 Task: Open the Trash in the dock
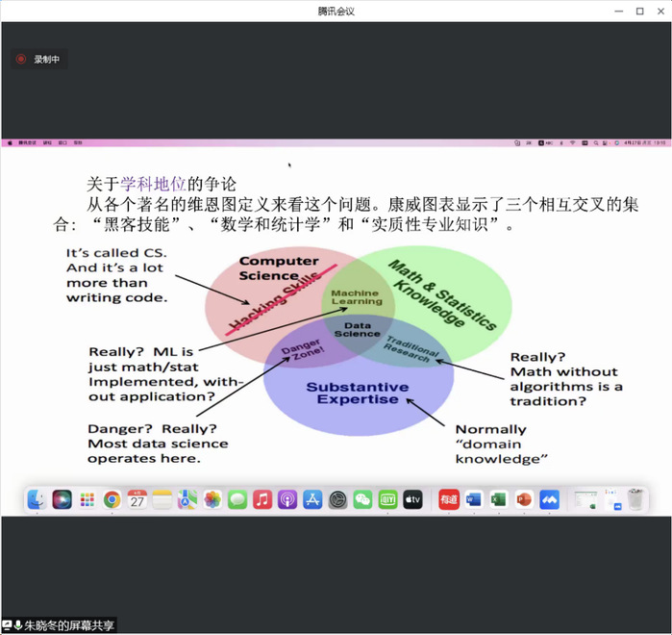coord(635,499)
